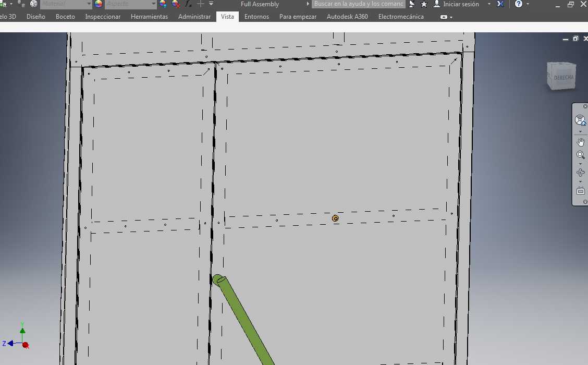Click the Full Assembly title text

pyautogui.click(x=260, y=4)
